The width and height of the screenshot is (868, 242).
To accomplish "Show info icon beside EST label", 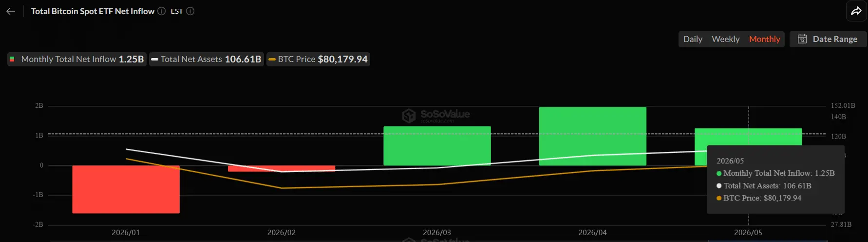I will 190,11.
